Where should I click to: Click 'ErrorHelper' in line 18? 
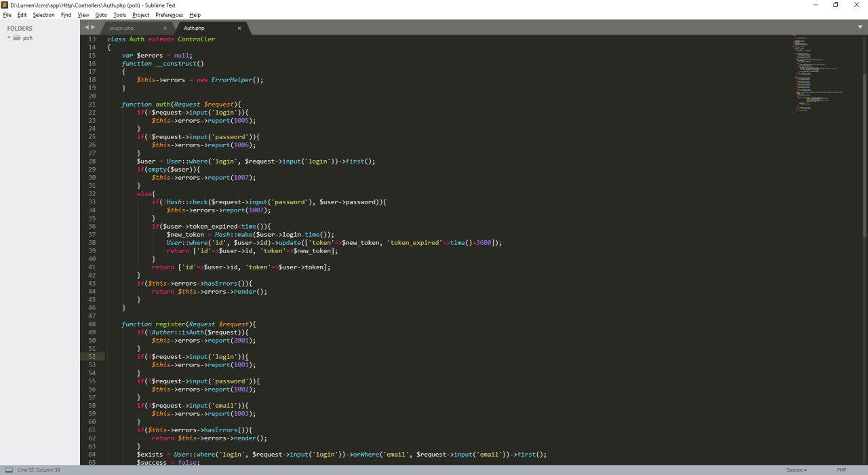232,80
